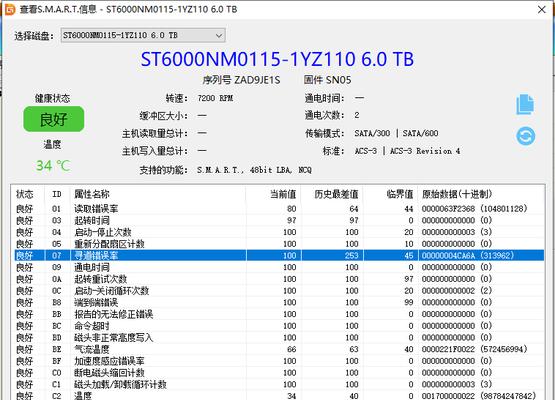Select the 通电时间 attribute row with ID 09

pos(279,267)
